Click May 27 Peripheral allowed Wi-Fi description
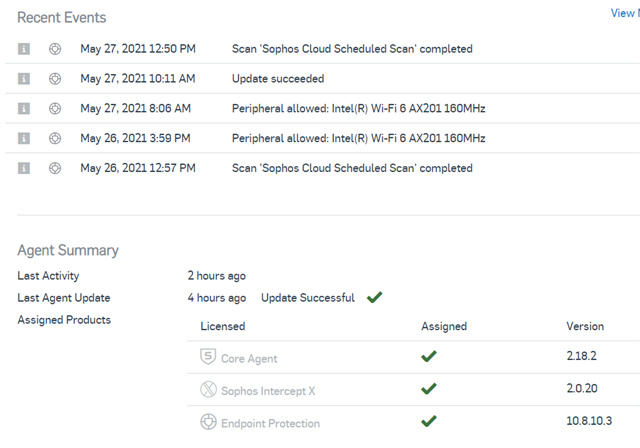The height and width of the screenshot is (448, 640). click(x=359, y=109)
